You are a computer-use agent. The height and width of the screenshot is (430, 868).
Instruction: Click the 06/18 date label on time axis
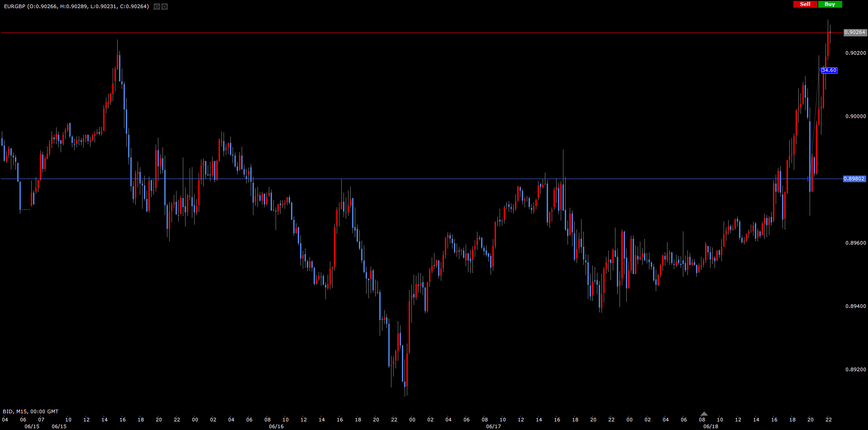click(x=711, y=426)
